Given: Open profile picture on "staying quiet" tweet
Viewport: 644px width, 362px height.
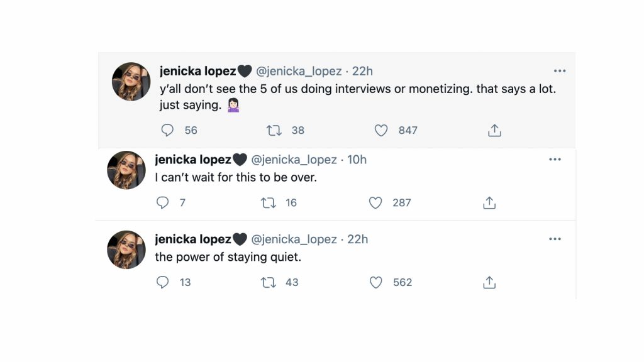Looking at the screenshot, I should 126,250.
